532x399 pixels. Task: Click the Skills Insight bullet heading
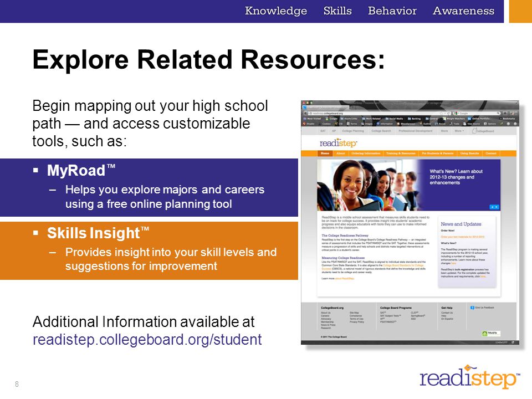click(98, 233)
